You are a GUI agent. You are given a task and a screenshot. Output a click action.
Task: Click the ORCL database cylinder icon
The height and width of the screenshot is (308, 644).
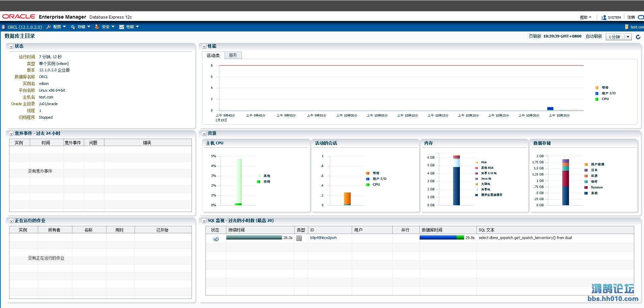coord(4,27)
